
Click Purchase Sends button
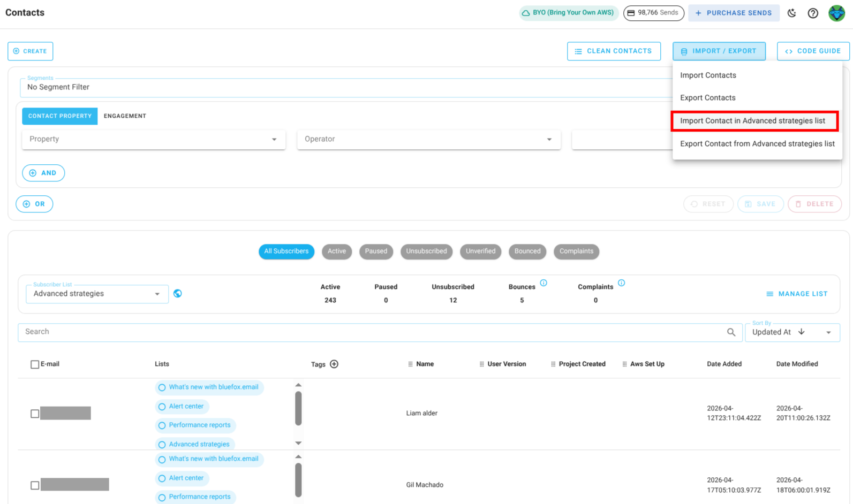tap(734, 13)
